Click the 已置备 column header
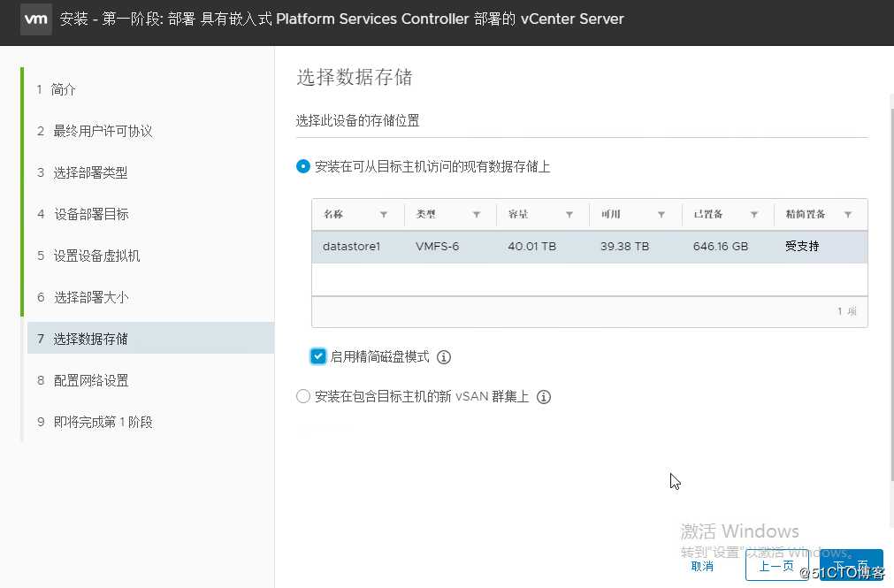The width and height of the screenshot is (894, 588). click(708, 215)
